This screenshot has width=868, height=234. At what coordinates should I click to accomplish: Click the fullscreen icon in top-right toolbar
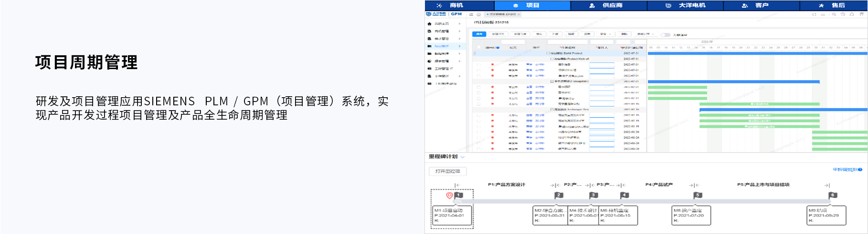861,14
